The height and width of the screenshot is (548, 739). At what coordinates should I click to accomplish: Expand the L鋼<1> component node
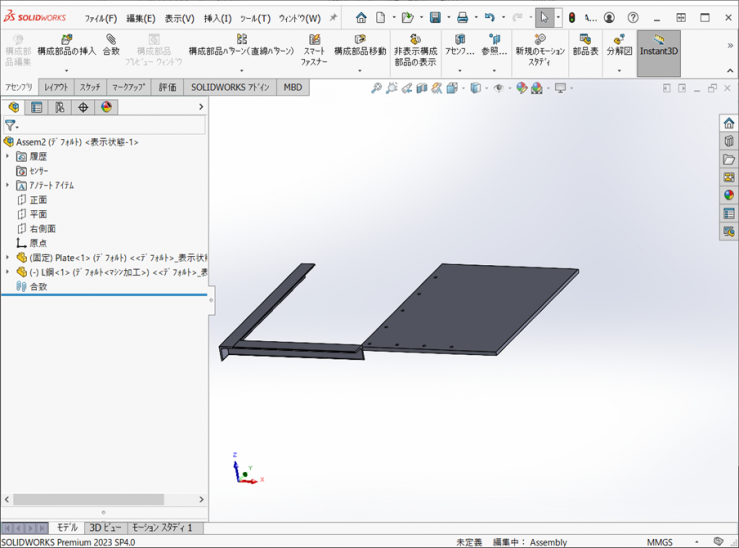tap(8, 272)
